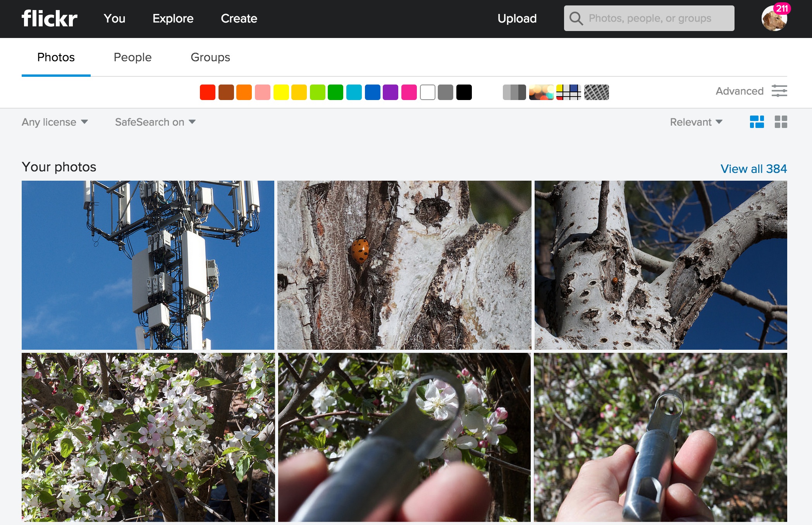Image resolution: width=812 pixels, height=525 pixels.
Task: Filter by dark green color swatch
Action: 335,92
